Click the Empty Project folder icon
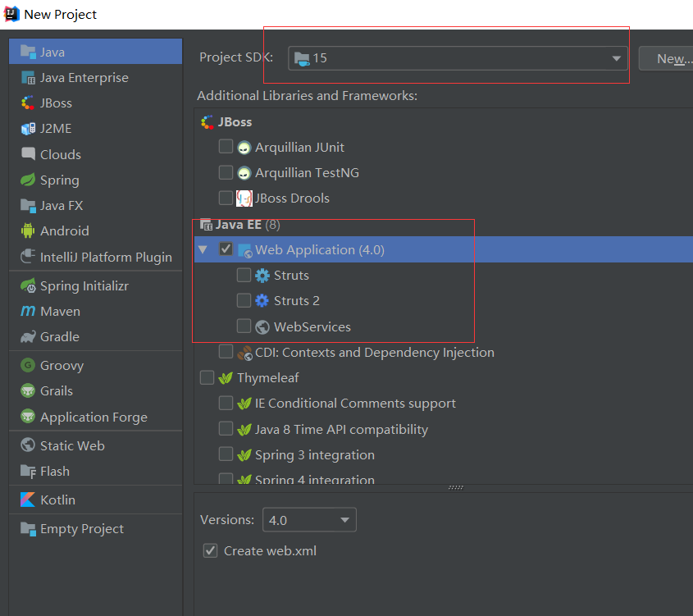Image resolution: width=693 pixels, height=616 pixels. 28,529
